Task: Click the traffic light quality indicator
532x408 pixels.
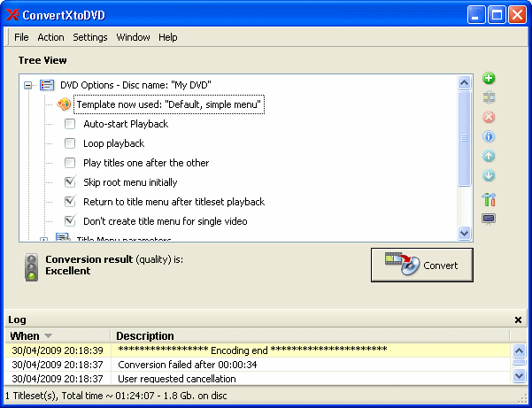Action: click(32, 267)
